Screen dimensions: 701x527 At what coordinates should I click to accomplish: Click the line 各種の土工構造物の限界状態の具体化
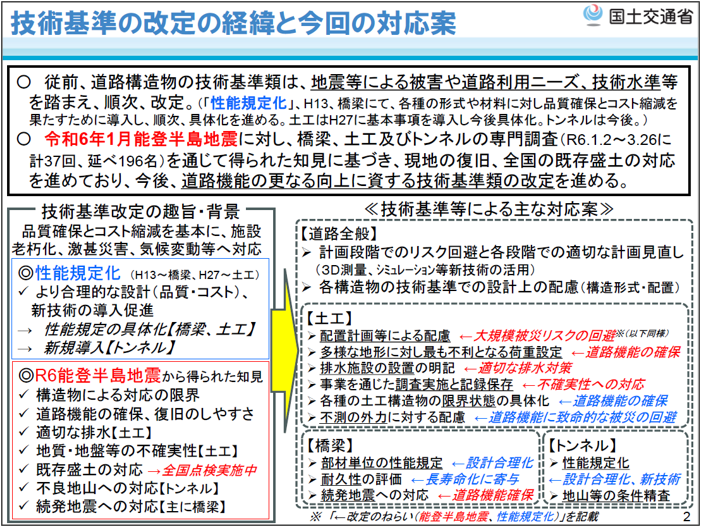coord(434,401)
